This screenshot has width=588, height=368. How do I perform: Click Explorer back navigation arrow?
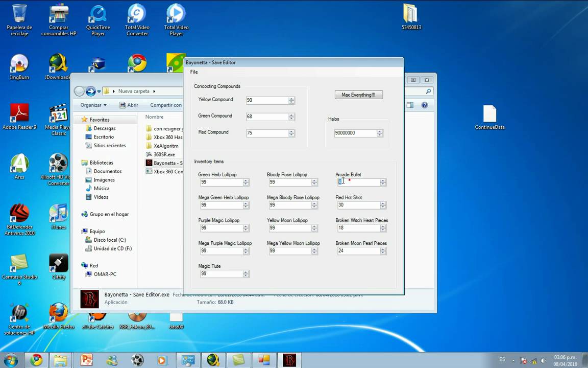point(79,91)
